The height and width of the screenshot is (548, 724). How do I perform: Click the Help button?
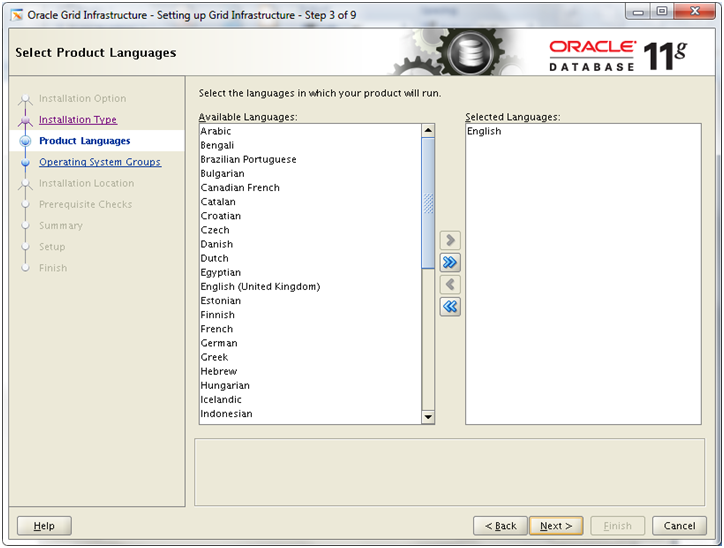click(44, 526)
